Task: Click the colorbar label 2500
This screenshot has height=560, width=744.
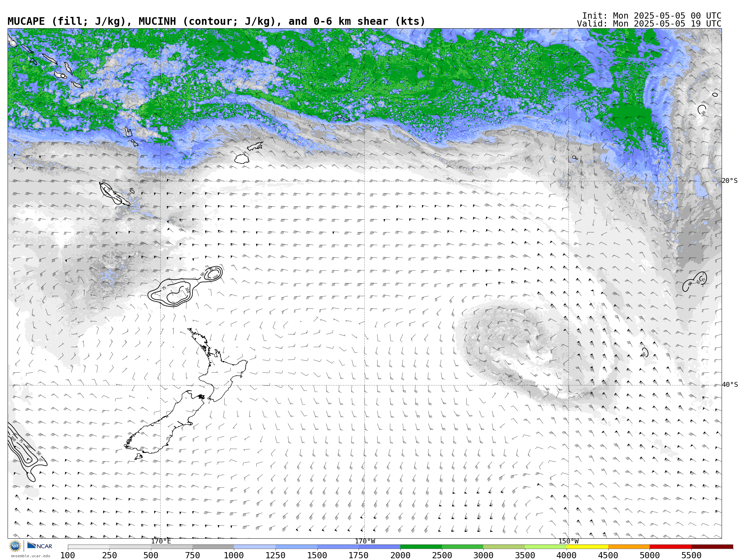Action: click(x=442, y=556)
